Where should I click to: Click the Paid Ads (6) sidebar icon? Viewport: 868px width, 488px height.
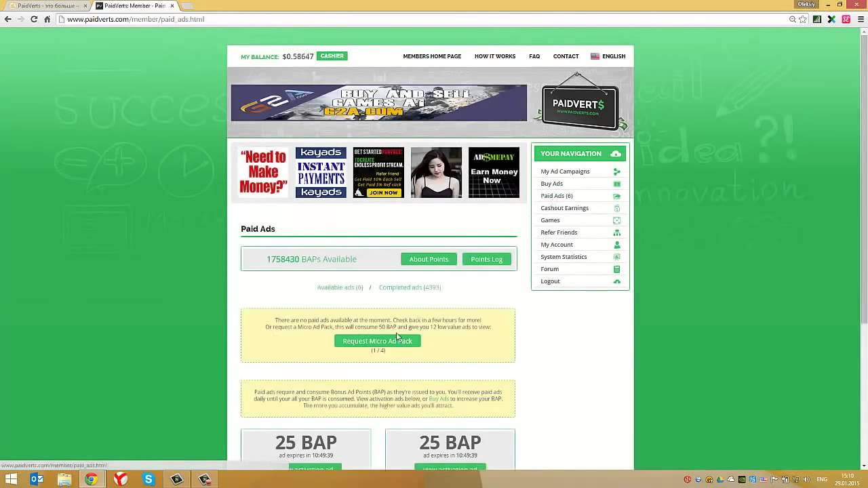pos(616,196)
